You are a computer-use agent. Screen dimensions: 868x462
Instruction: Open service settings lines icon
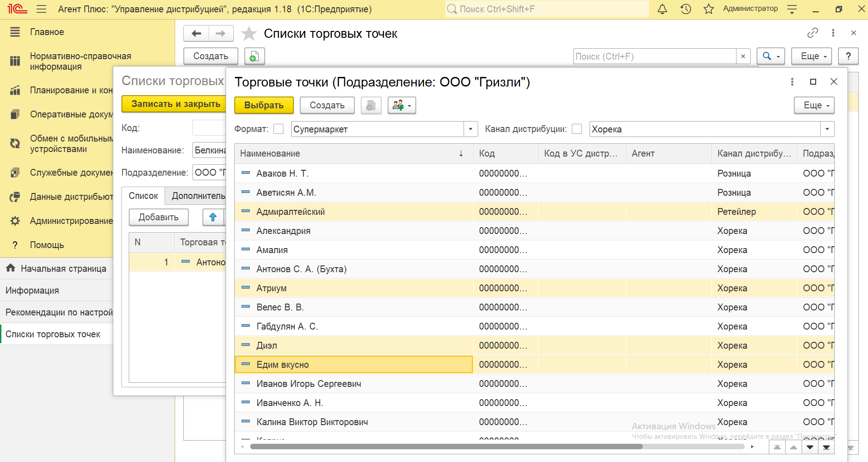[792, 9]
